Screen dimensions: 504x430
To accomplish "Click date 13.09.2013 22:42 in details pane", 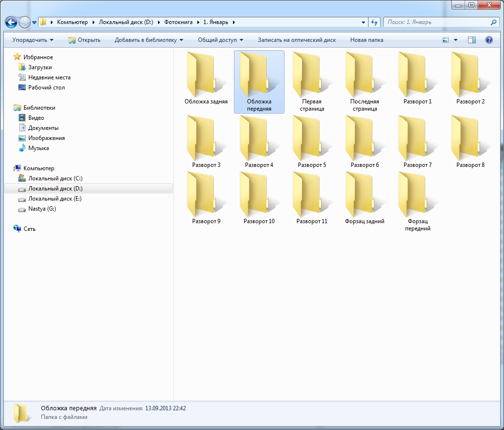I will (x=165, y=408).
